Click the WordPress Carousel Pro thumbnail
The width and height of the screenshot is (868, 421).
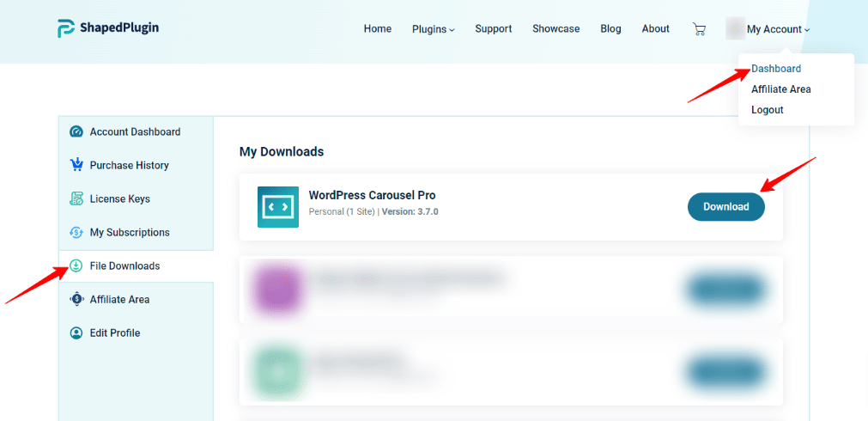(278, 207)
